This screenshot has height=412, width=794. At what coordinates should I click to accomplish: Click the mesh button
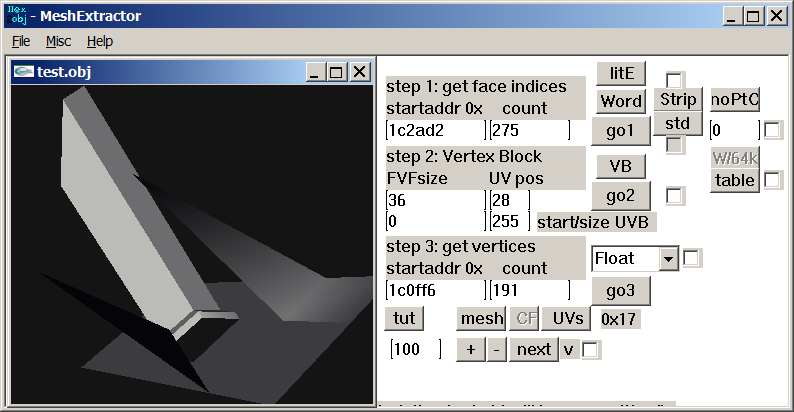tap(482, 318)
